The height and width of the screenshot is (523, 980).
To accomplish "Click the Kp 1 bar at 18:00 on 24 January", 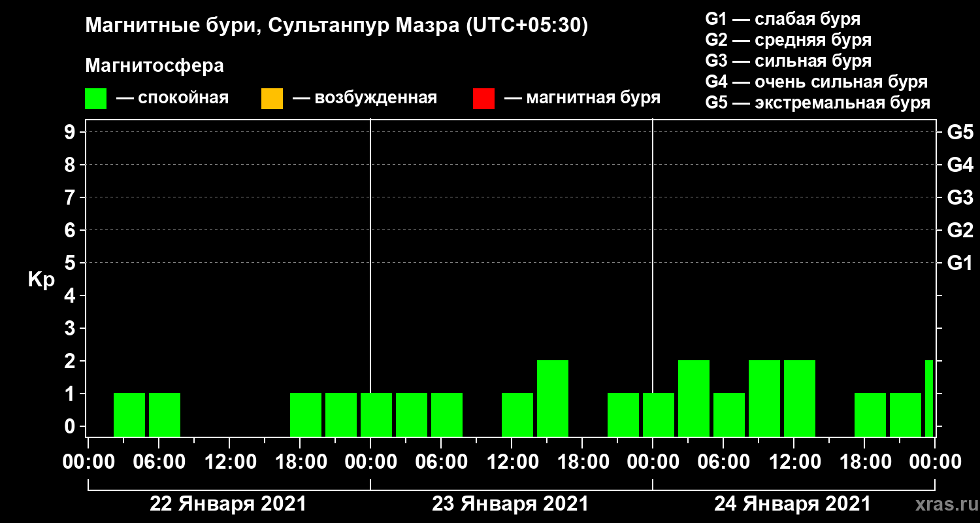I will (870, 414).
